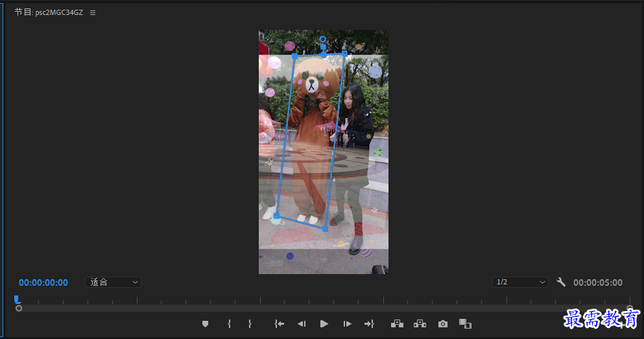Viewport: 644px width, 339px height.
Task: Step forward one frame
Action: pos(347,324)
